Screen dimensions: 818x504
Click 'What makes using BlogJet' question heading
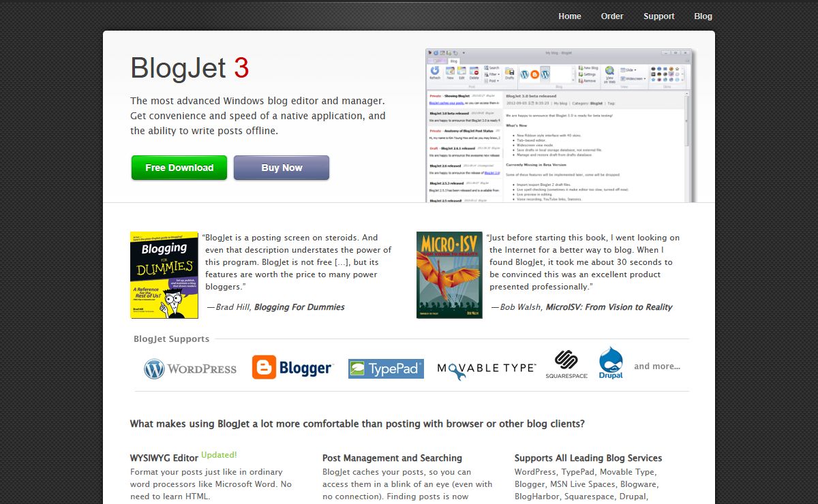pos(357,423)
